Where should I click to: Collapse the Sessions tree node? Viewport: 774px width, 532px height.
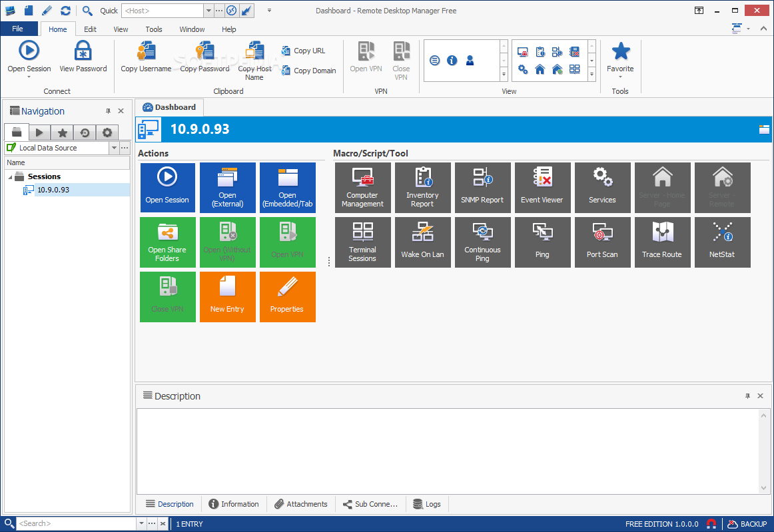click(11, 176)
